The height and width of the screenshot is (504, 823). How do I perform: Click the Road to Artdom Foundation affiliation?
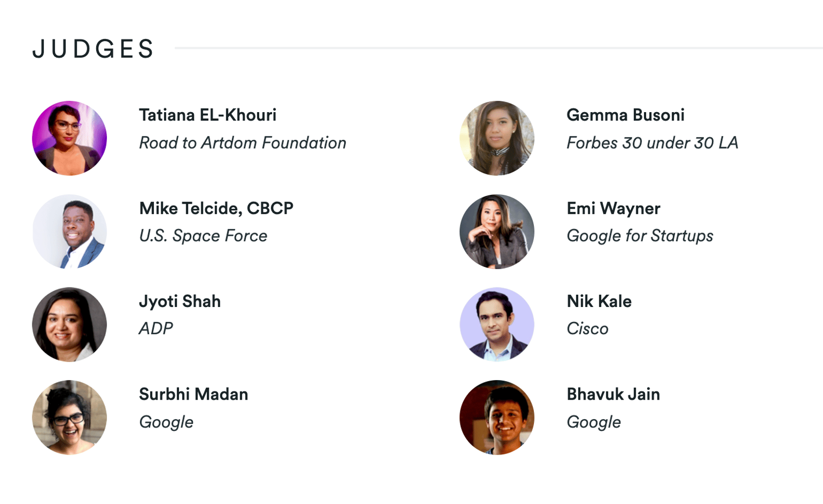click(x=242, y=143)
